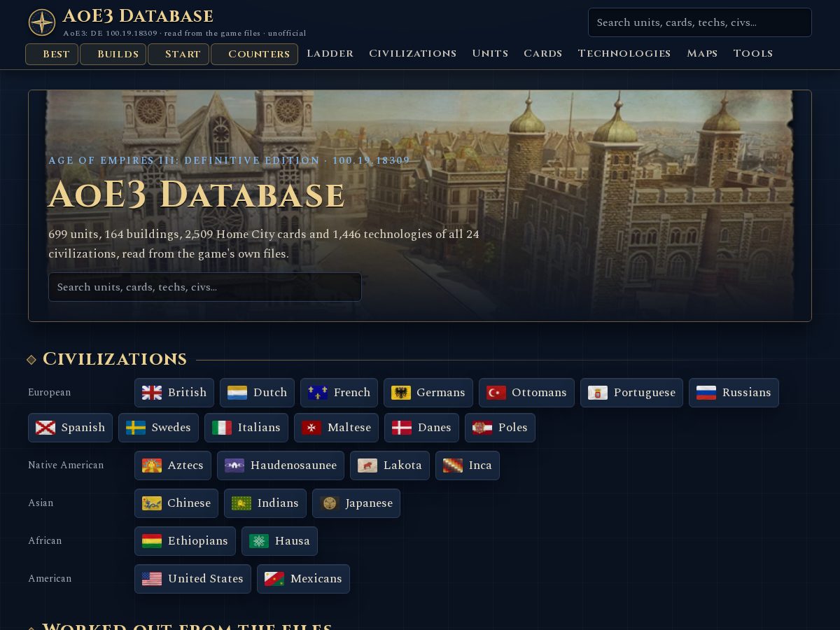The image size is (840, 630).
Task: Click the British flag icon
Action: [x=152, y=393]
